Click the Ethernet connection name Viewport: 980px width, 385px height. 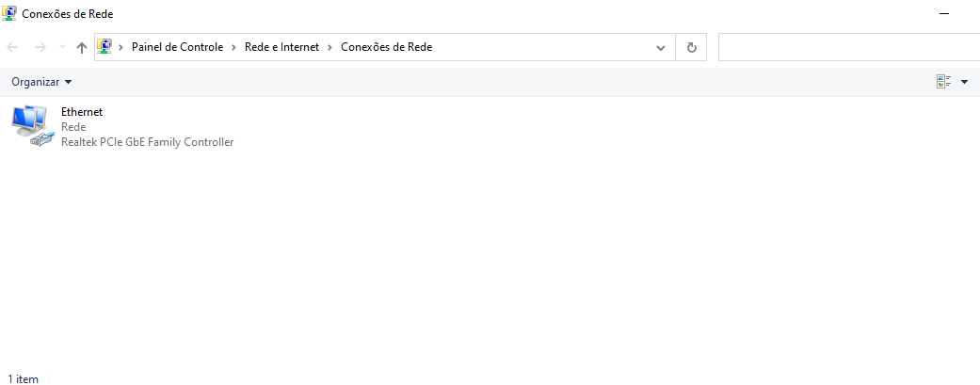(x=82, y=112)
